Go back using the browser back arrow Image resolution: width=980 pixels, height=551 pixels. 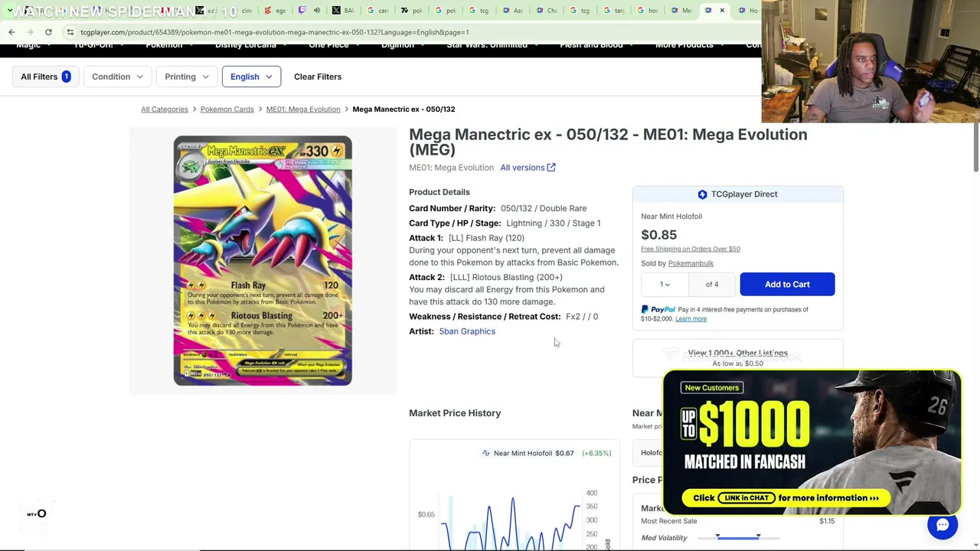click(11, 32)
